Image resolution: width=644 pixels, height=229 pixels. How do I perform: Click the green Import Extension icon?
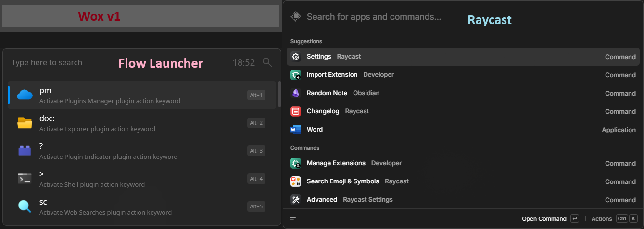(296, 75)
